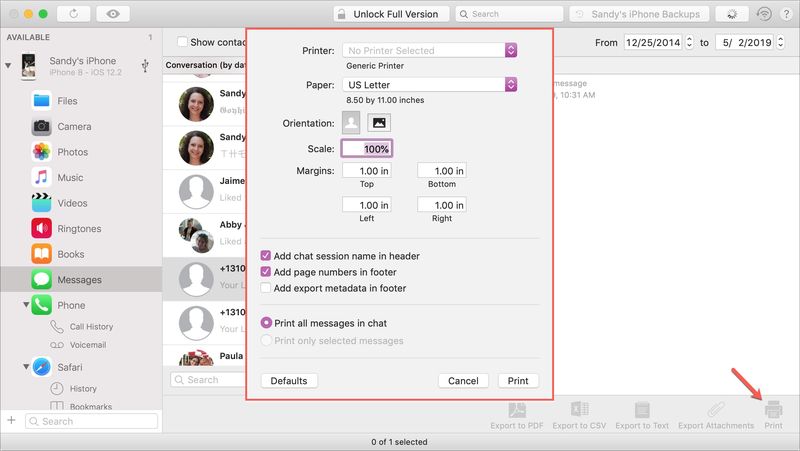Click the sidebar bottom Search field
Viewport: 800px width, 451px height.
pos(91,421)
